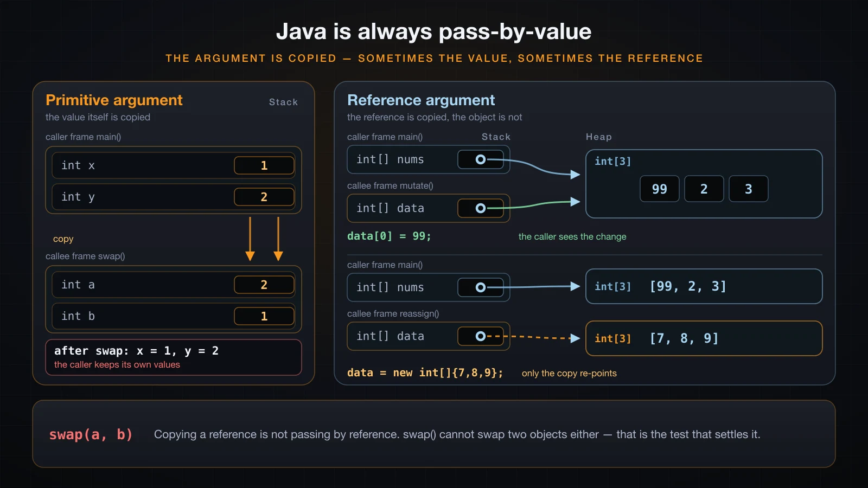Viewport: 868px width, 488px height.
Task: Click "the caller keeps its own values" note
Action: tap(117, 365)
